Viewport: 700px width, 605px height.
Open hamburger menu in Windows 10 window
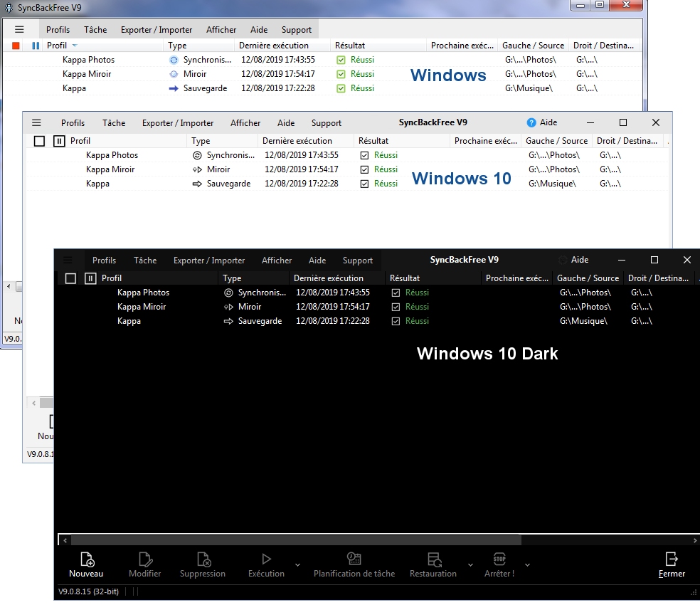pos(36,123)
